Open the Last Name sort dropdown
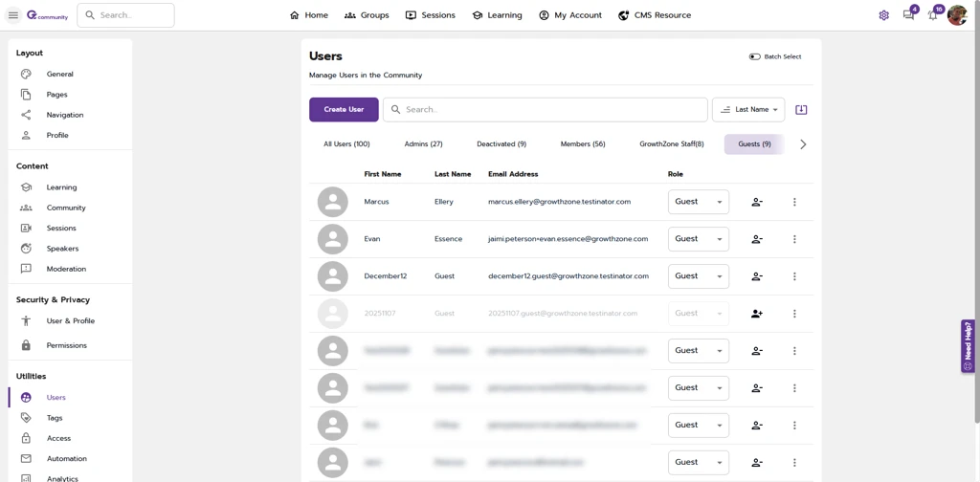980x482 pixels. pyautogui.click(x=748, y=110)
